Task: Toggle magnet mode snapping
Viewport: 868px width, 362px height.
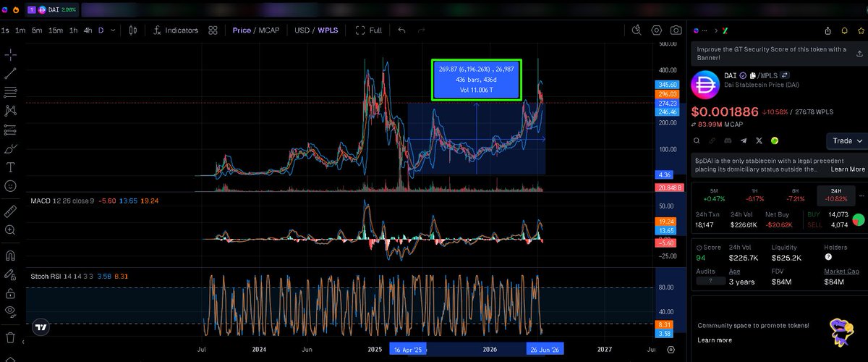Action: (11, 255)
